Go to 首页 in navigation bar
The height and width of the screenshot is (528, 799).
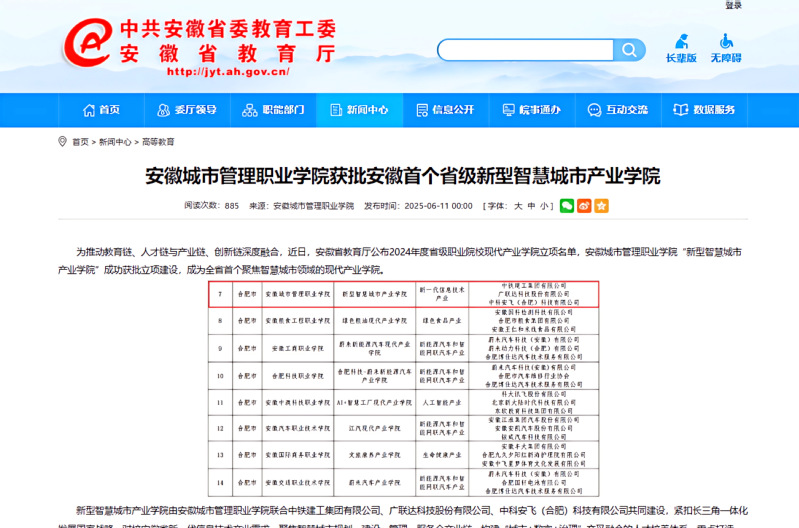coord(100,110)
